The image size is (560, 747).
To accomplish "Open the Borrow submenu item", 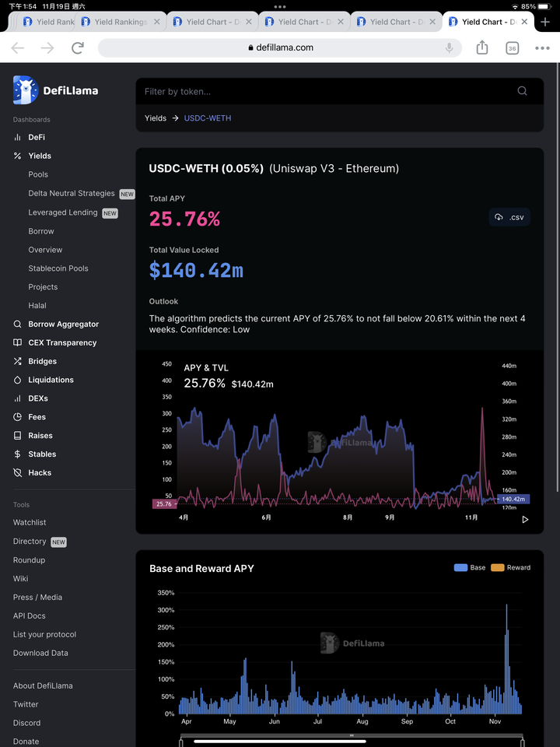I will [x=41, y=231].
